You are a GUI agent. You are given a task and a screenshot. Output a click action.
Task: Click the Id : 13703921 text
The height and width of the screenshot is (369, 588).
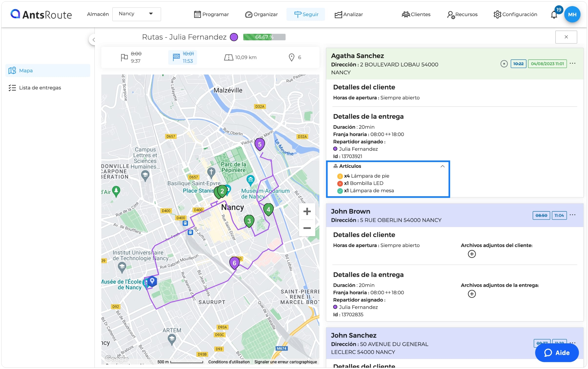[348, 156]
